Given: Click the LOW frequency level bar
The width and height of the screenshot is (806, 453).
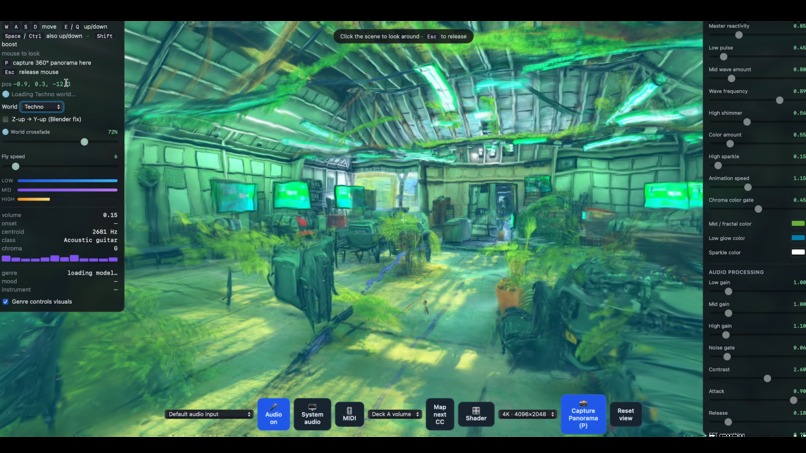Looking at the screenshot, I should 67,181.
